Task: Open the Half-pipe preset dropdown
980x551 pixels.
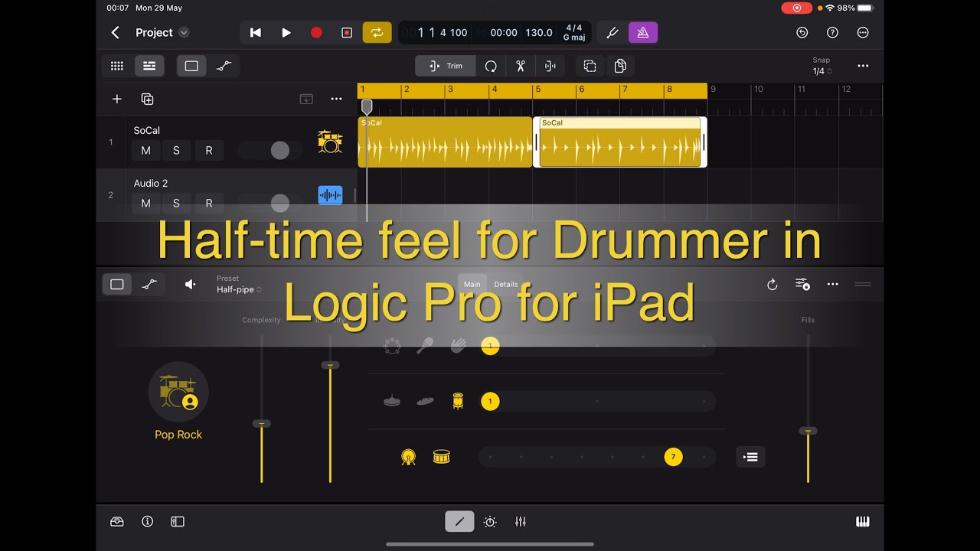Action: point(239,289)
